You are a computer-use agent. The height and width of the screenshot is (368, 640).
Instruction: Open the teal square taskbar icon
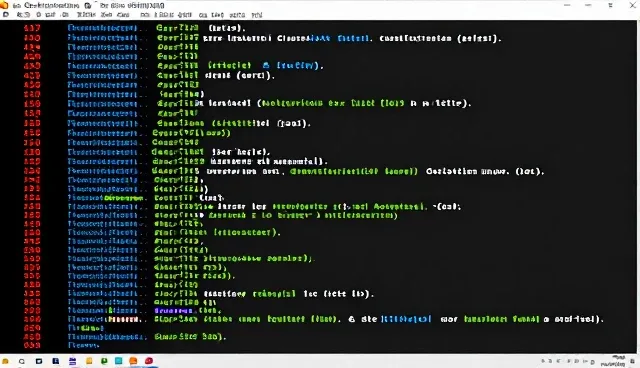click(118, 361)
